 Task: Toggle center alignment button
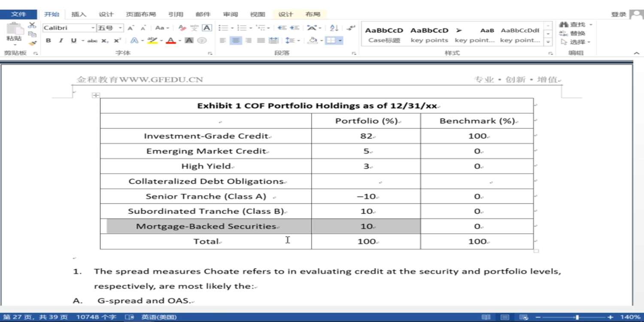[236, 40]
